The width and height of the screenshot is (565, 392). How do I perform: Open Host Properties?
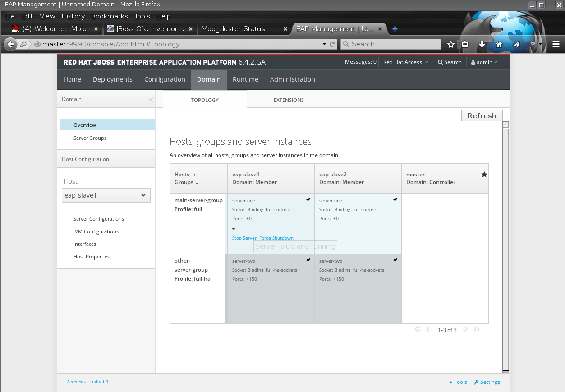click(92, 257)
